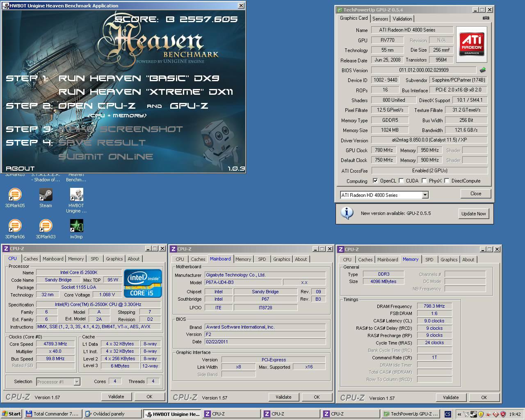
Task: Enable the OpenCL checkbox in GPU-Z
Action: [x=375, y=181]
